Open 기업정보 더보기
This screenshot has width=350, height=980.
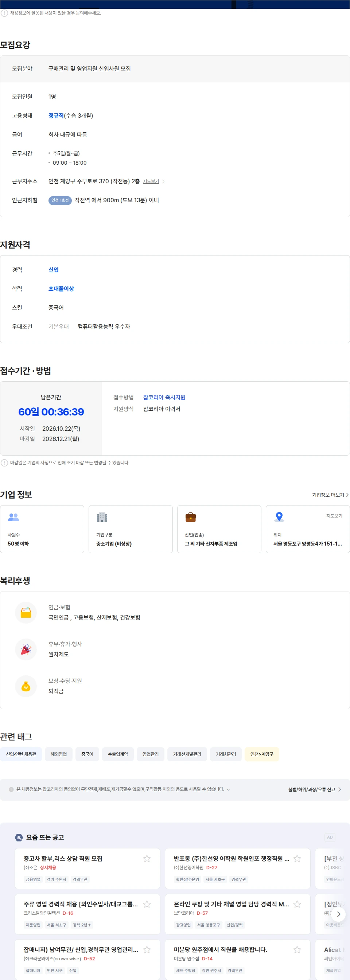click(x=330, y=495)
